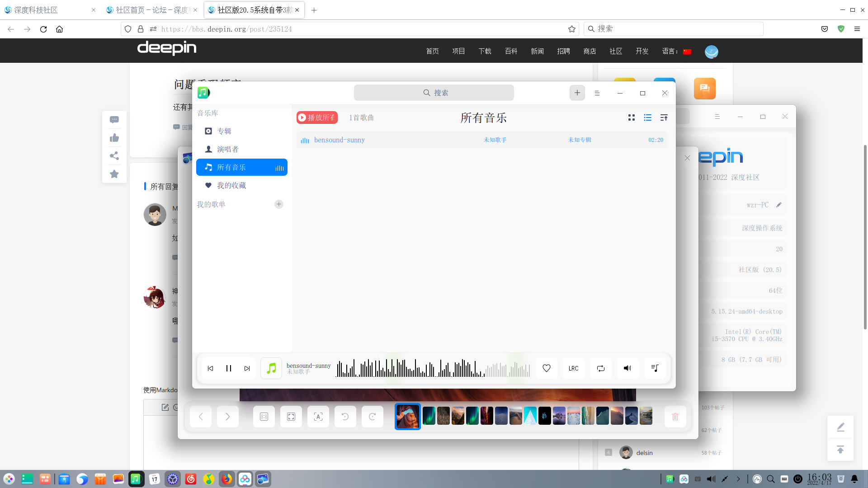Open the sort options in all music view
Image resolution: width=868 pixels, height=488 pixels.
[664, 117]
